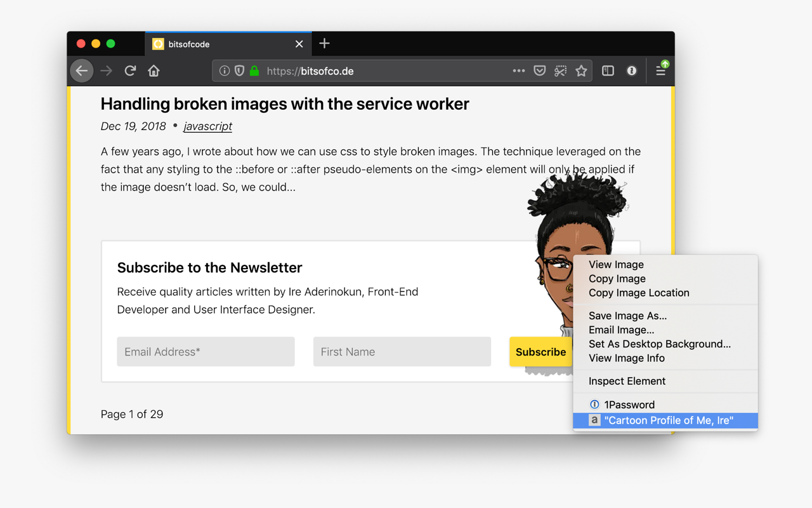The image size is (812, 508).
Task: Follow the javascript tag link
Action: [208, 126]
